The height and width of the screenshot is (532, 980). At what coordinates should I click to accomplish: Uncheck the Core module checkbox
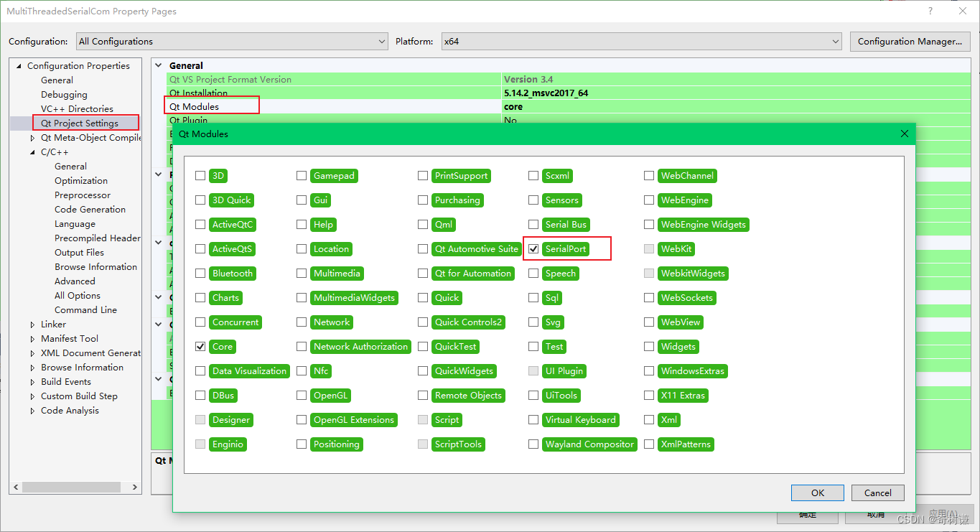pyautogui.click(x=200, y=347)
